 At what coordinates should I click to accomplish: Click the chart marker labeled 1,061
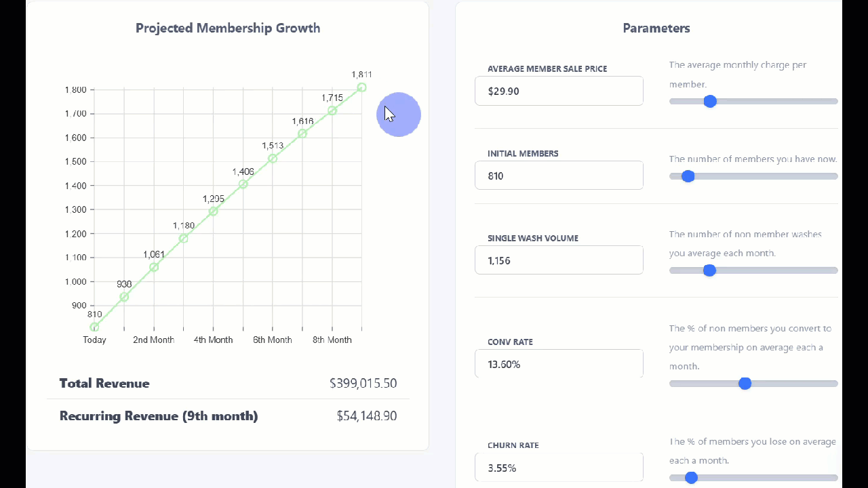pyautogui.click(x=154, y=267)
